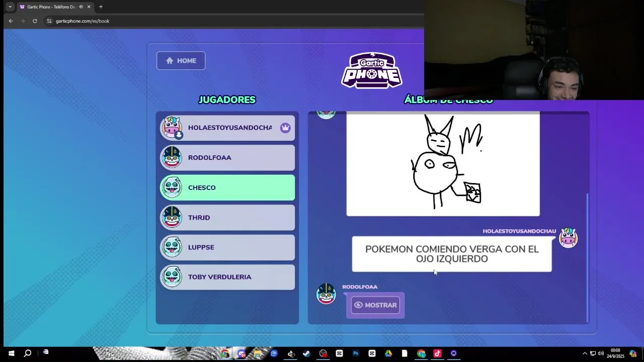
Task: Click the RODOLFOAA name label above MOSTRAR
Action: pos(360,287)
